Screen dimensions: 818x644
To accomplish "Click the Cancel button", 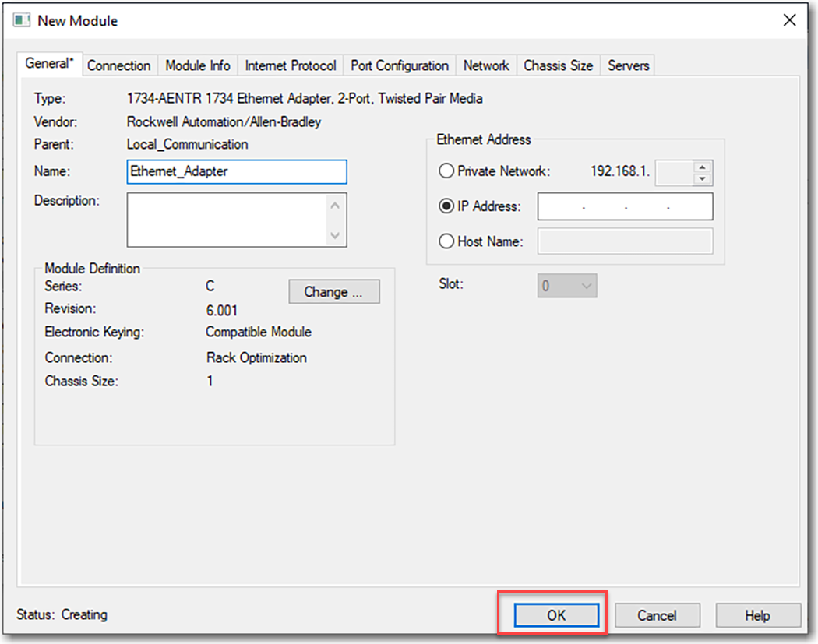I will tap(658, 615).
